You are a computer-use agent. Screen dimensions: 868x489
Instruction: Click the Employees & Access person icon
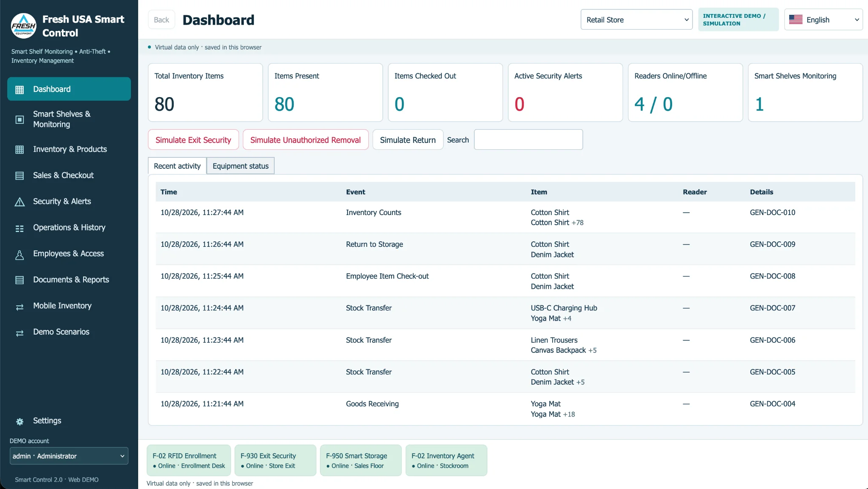click(19, 254)
